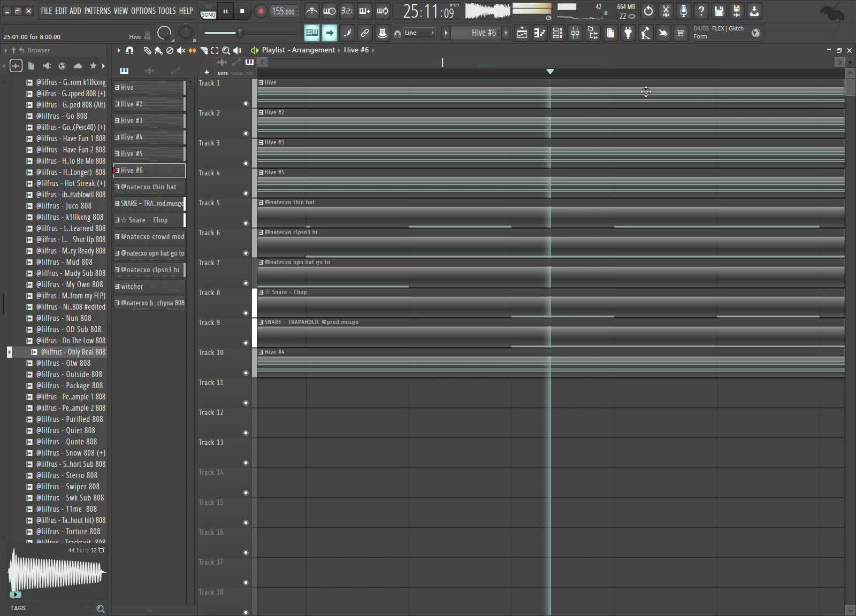The height and width of the screenshot is (616, 856).
Task: Select the Playback speaker tool in Playlist
Action: coord(237,50)
